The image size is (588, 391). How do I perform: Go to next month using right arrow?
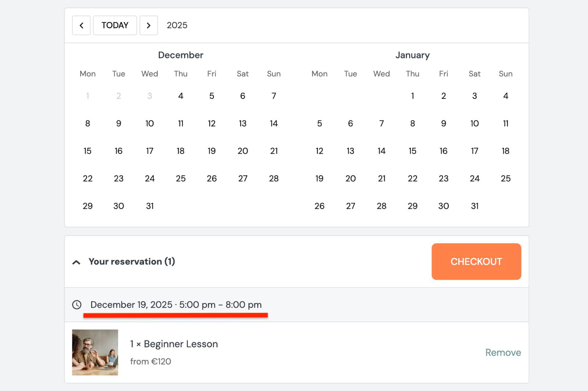coord(148,25)
